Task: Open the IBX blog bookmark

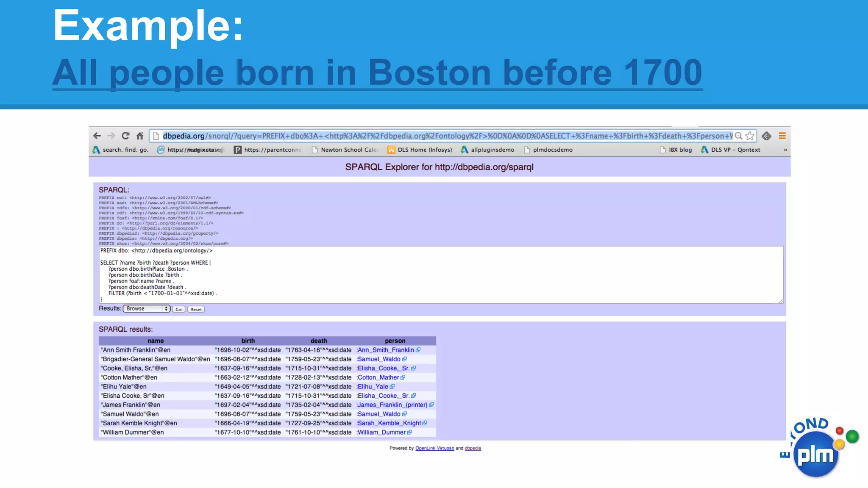Action: pyautogui.click(x=676, y=150)
